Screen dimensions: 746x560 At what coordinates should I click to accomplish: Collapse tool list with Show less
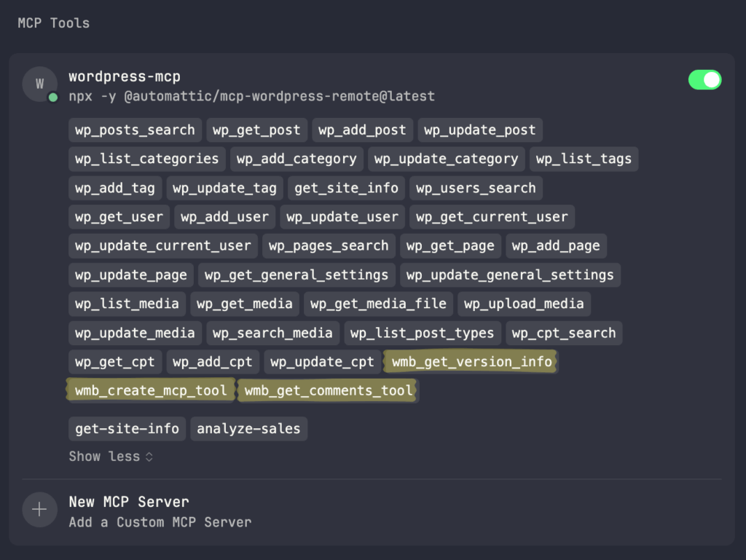tap(111, 457)
